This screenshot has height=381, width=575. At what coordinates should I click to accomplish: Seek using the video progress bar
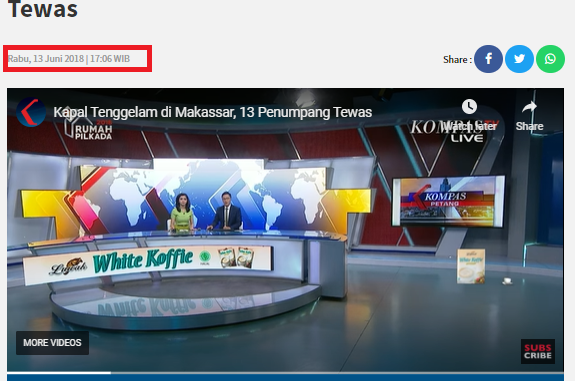[285, 373]
